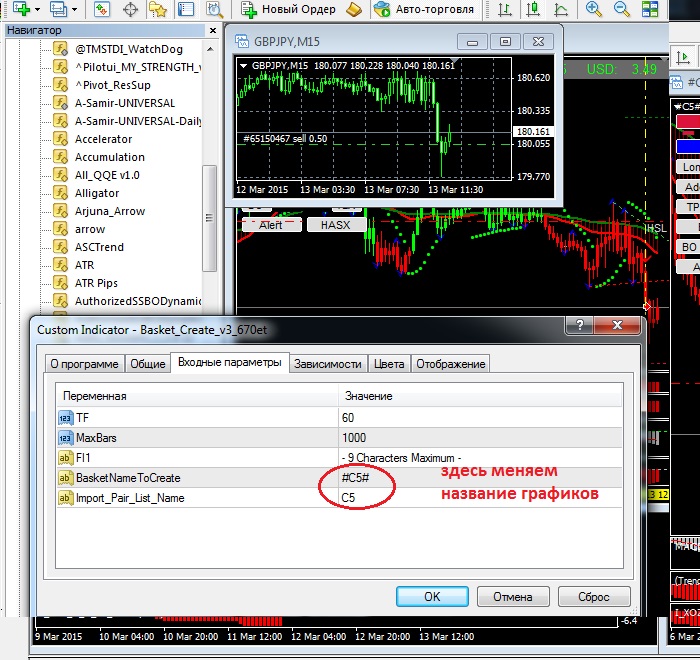The image size is (700, 660).
Task: Click the BO button in right chart
Action: 688,247
